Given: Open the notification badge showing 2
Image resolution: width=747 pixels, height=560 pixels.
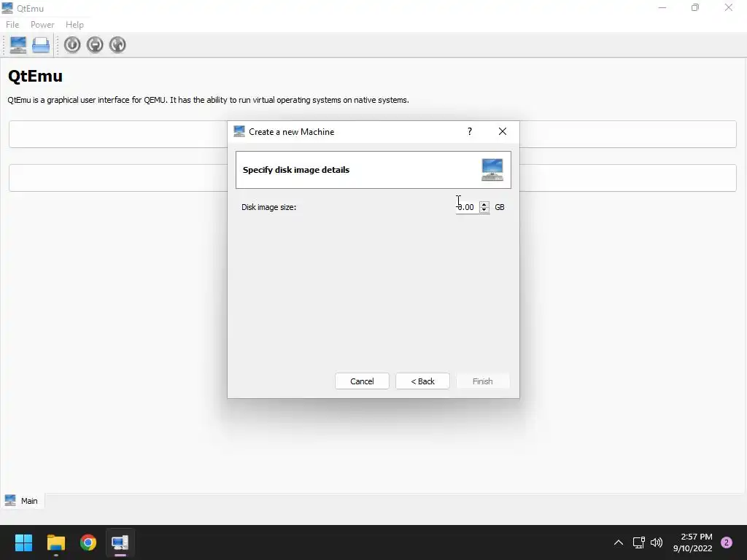Looking at the screenshot, I should (x=727, y=542).
